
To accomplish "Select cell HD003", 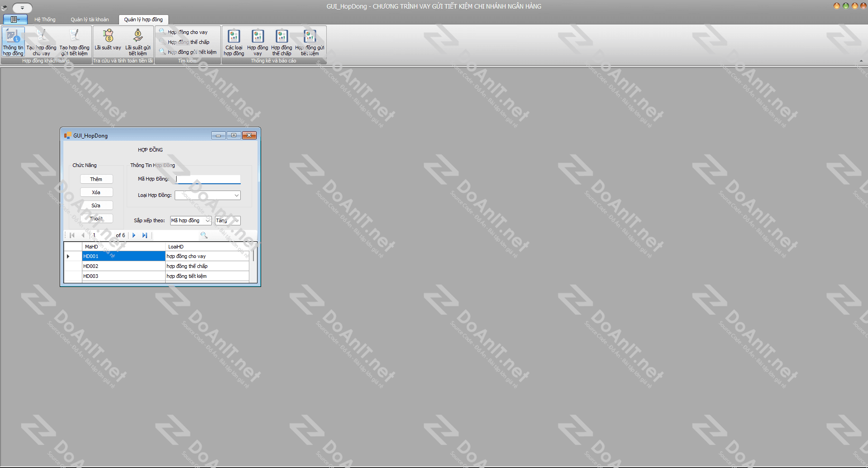I will [124, 276].
